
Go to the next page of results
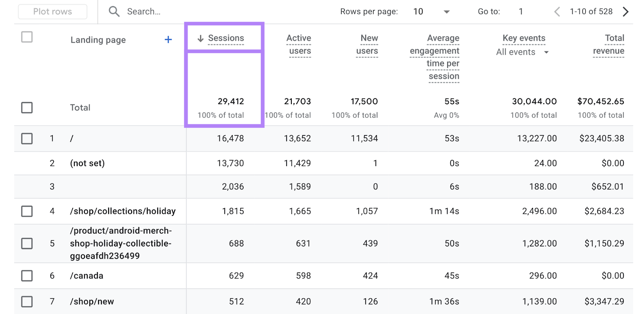[x=625, y=12]
